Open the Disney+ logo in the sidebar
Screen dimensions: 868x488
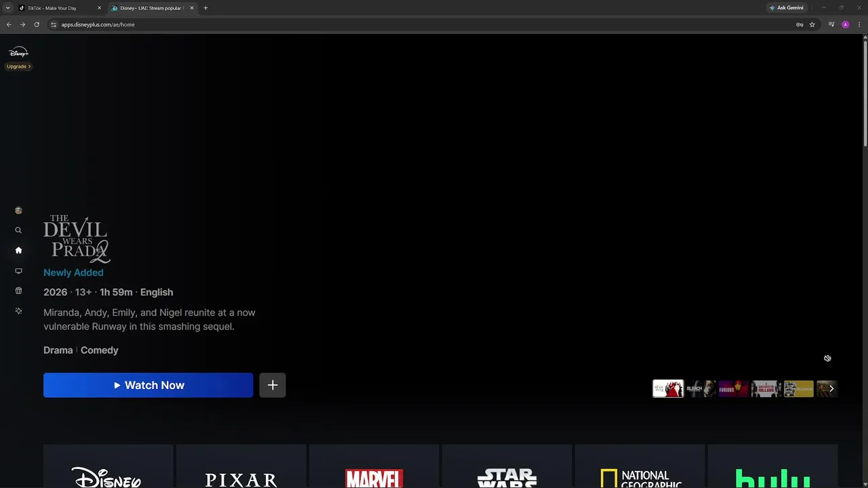18,53
